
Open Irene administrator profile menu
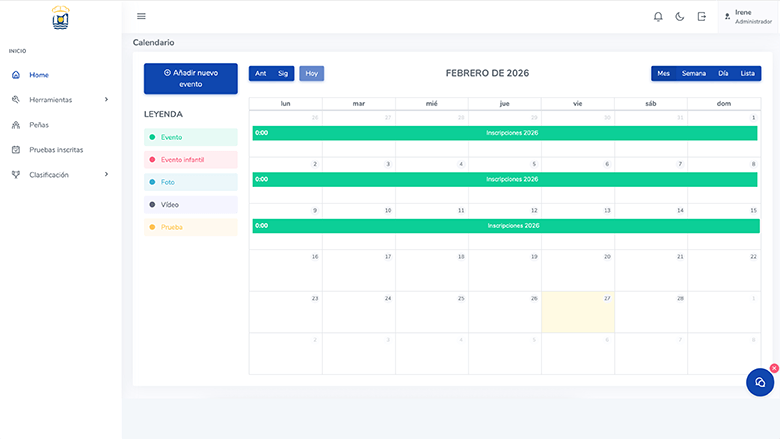click(748, 16)
